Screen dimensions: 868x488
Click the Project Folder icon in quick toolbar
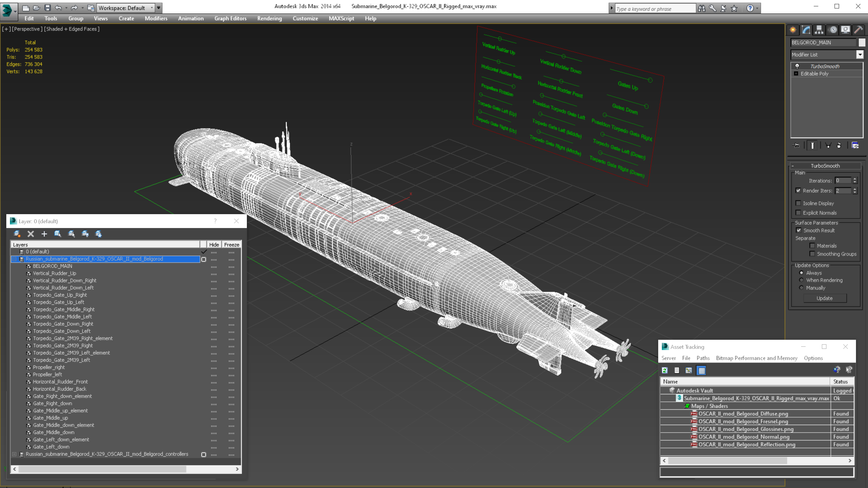point(91,8)
